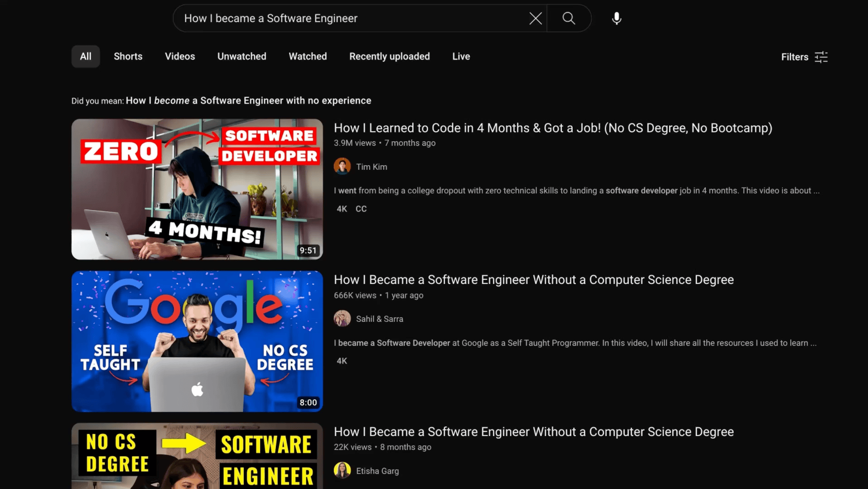Click the 4K badge on Sahil & Sarra's video
868x489 pixels.
342,361
